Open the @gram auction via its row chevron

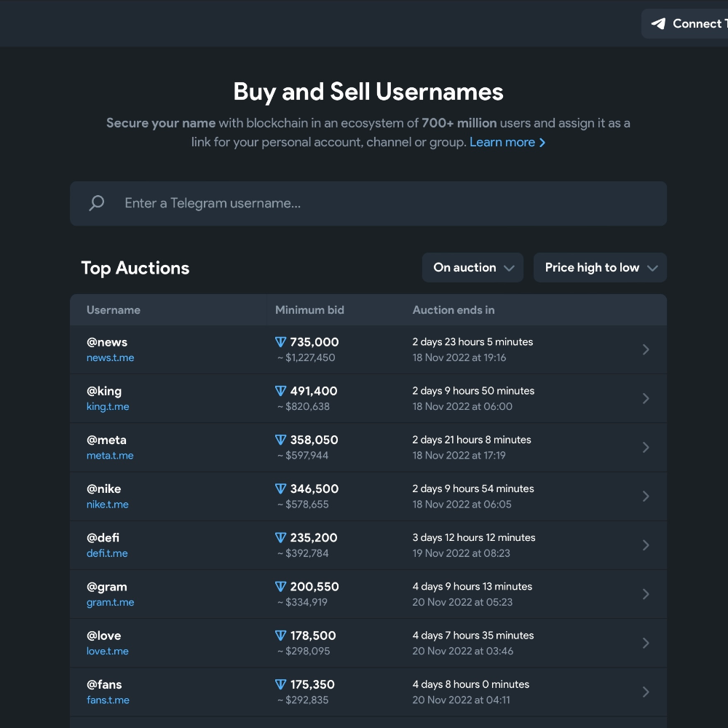[645, 594]
